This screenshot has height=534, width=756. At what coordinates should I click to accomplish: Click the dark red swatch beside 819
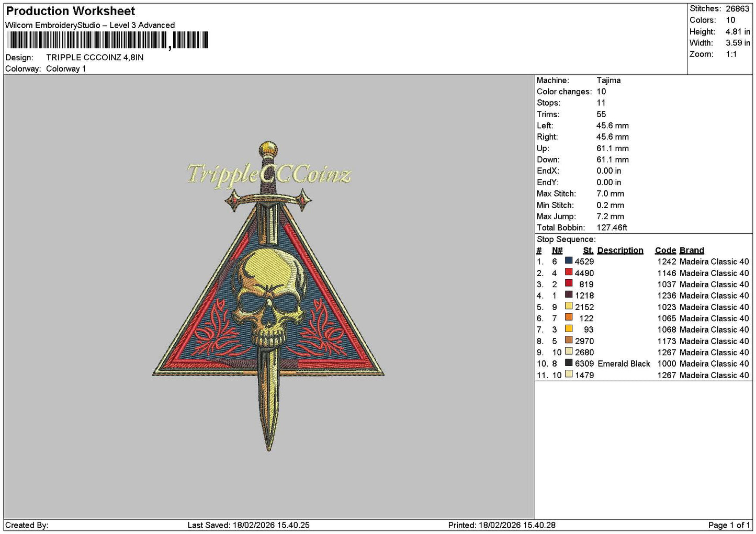point(569,283)
